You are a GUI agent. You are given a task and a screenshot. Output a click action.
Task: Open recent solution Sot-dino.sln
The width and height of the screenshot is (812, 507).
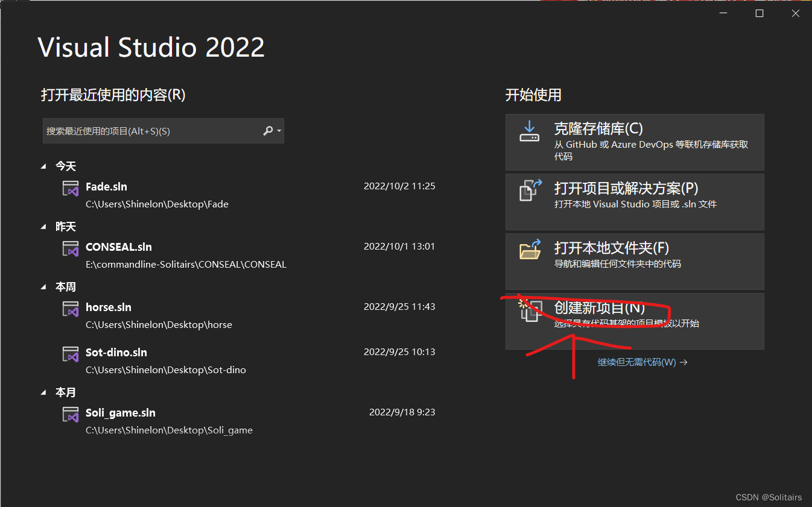(x=116, y=352)
